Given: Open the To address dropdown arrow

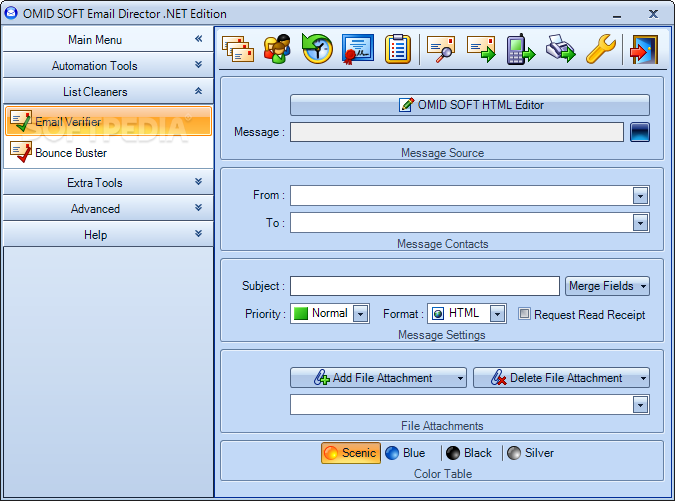Looking at the screenshot, I should (x=641, y=223).
